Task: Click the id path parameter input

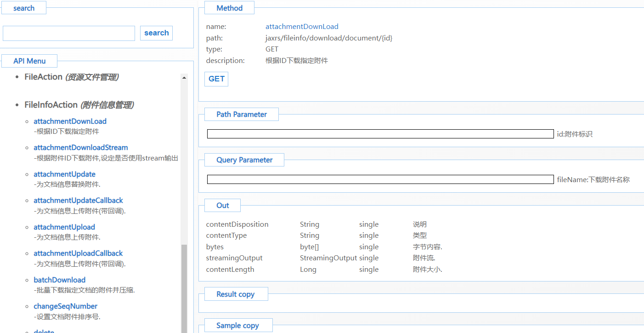Action: pos(380,134)
